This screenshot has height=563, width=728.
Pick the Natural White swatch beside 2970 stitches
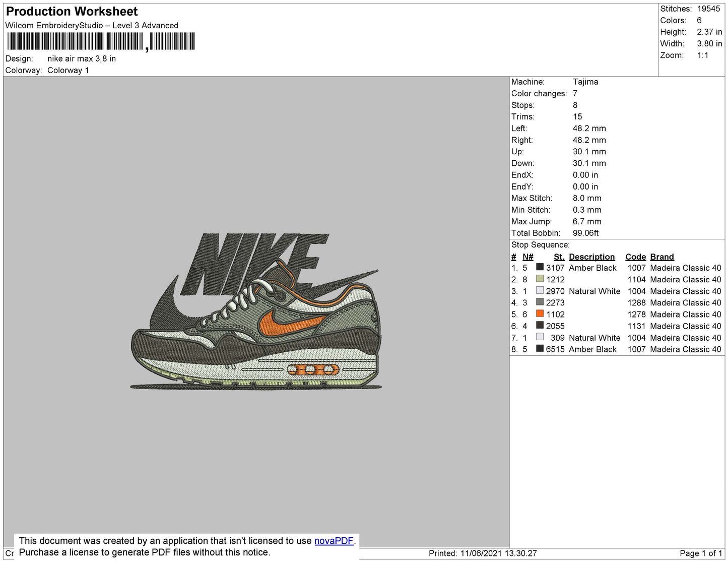click(540, 291)
